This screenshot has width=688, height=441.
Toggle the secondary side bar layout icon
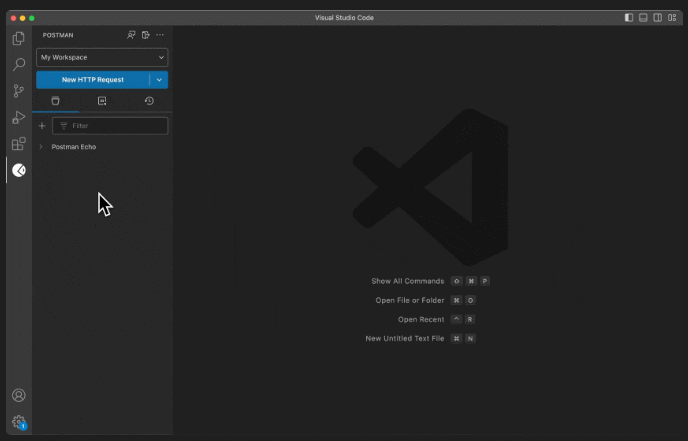pyautogui.click(x=658, y=18)
